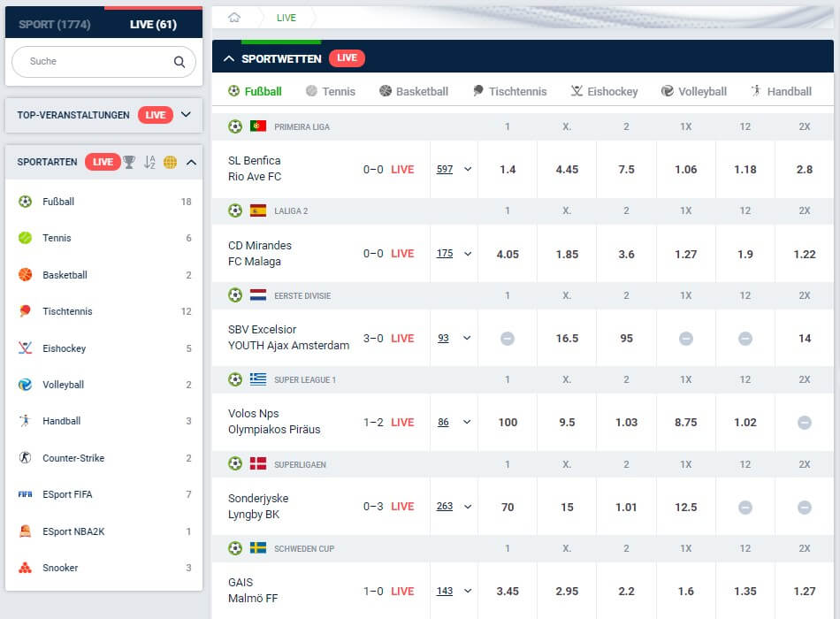Screen dimensions: 840x619
Task: Click Denmark flag beside Superligaen
Action: [258, 464]
